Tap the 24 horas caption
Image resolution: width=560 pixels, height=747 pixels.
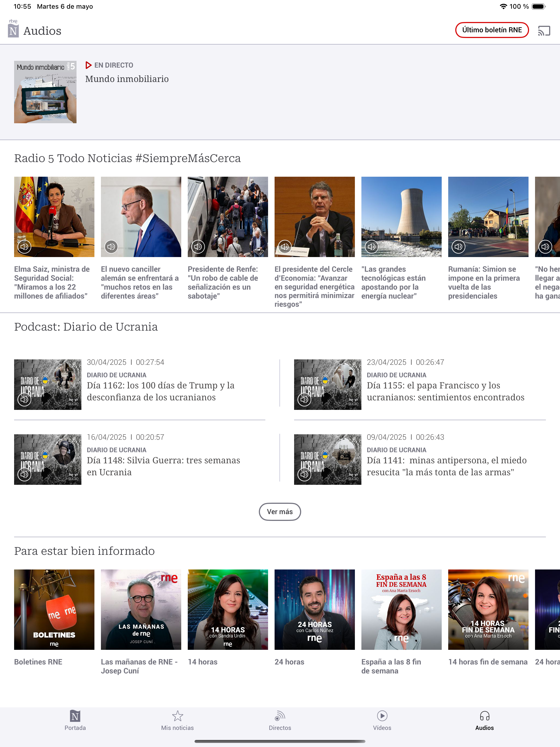(289, 662)
